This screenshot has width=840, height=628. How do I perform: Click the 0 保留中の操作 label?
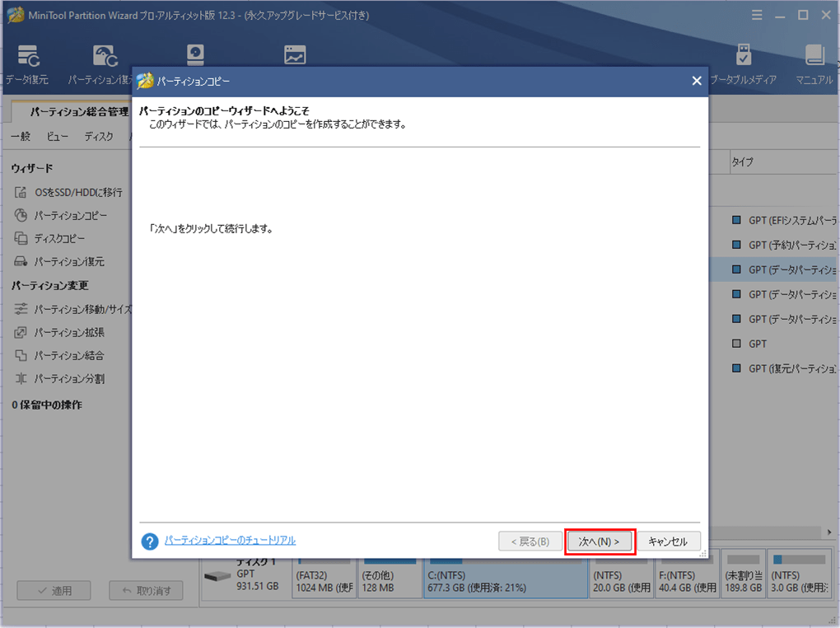pyautogui.click(x=47, y=405)
